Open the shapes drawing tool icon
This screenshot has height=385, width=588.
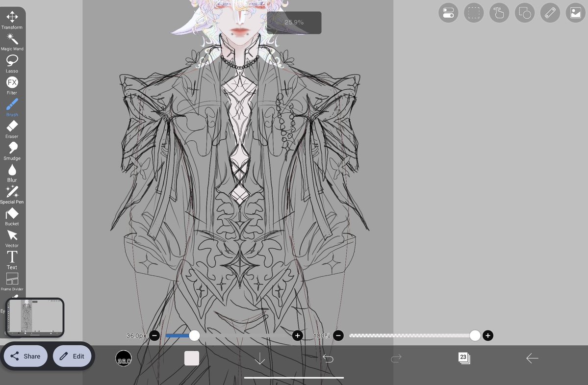(525, 13)
